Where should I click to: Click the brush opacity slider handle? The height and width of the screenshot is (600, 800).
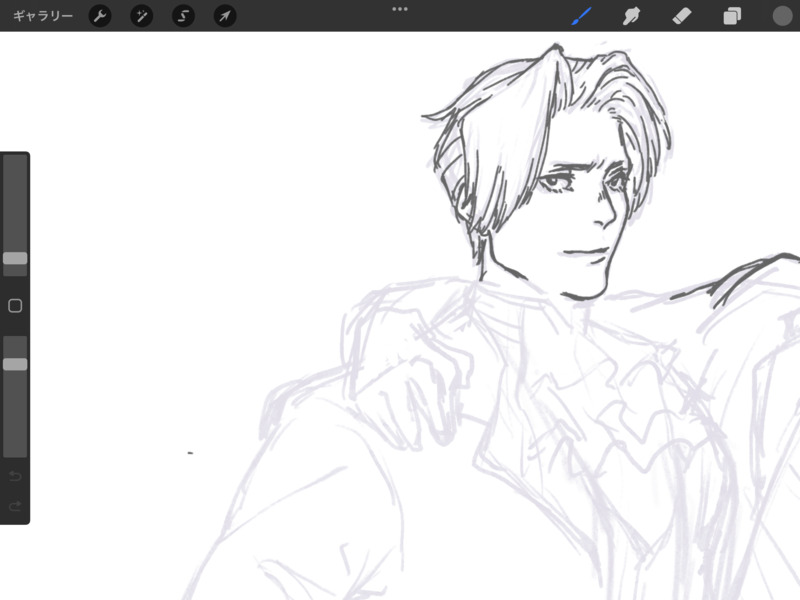point(15,364)
